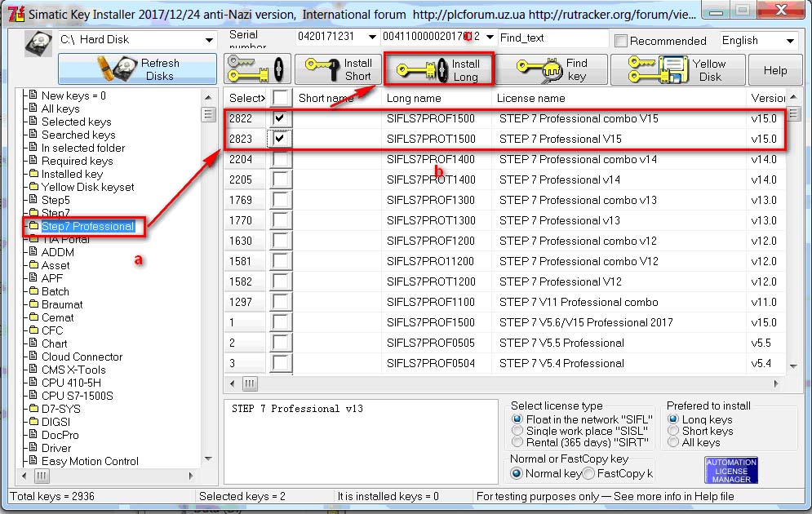Uncheck key 2823 checkbox

point(280,139)
